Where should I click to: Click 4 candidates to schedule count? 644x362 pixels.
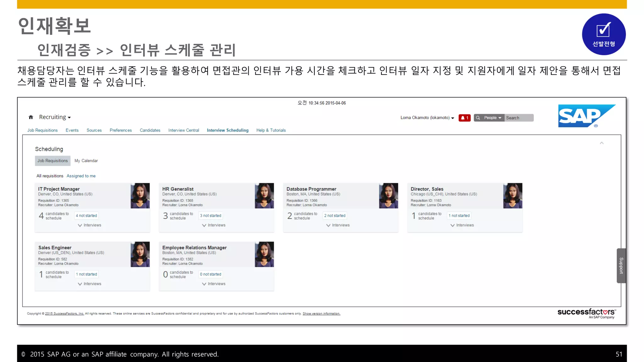pyautogui.click(x=54, y=216)
